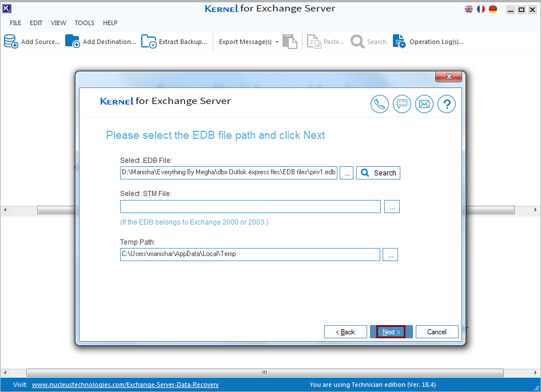This screenshot has height=392, width=541.
Task: Click into the Select .EDB File field
Action: click(229, 173)
